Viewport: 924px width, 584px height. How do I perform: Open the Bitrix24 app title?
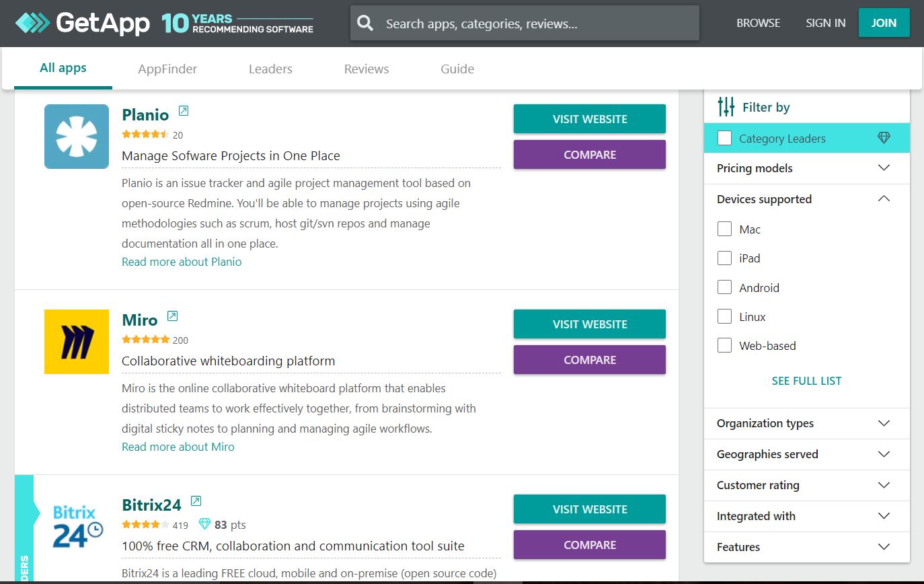click(152, 505)
